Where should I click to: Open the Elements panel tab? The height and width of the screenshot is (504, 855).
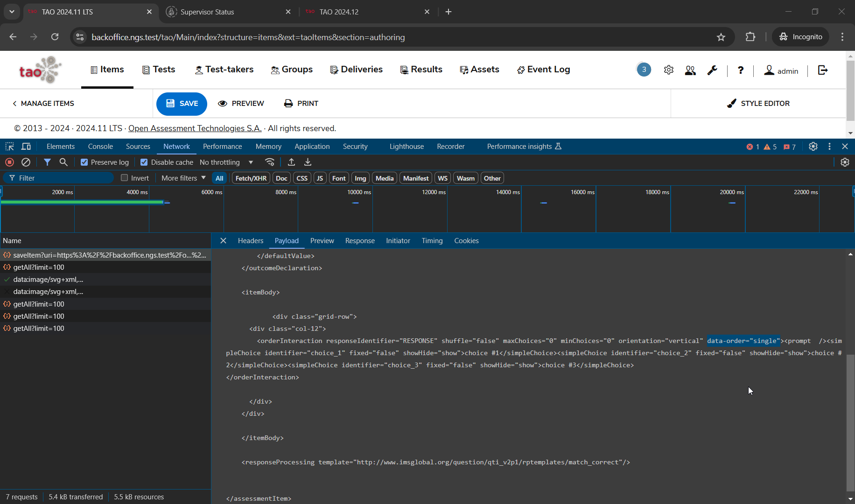point(61,147)
